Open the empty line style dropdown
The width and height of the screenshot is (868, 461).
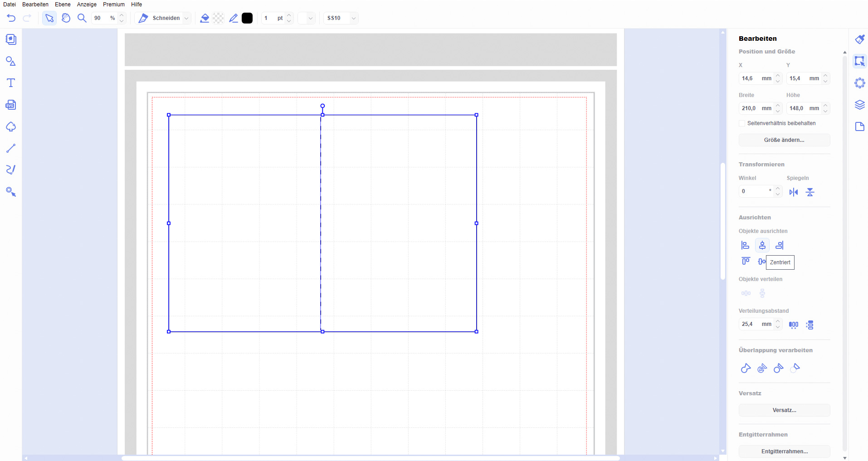coord(307,18)
